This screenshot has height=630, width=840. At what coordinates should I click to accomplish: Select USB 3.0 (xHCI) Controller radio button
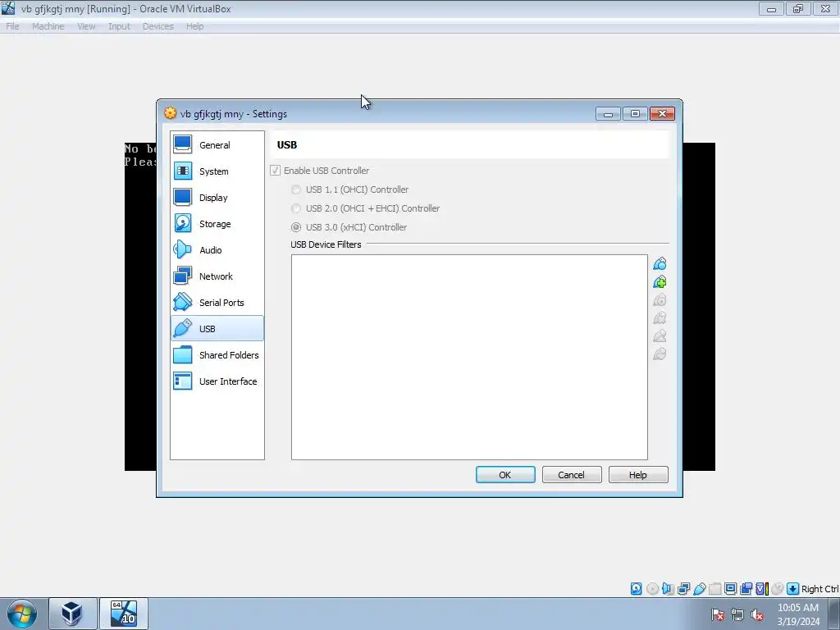coord(295,227)
